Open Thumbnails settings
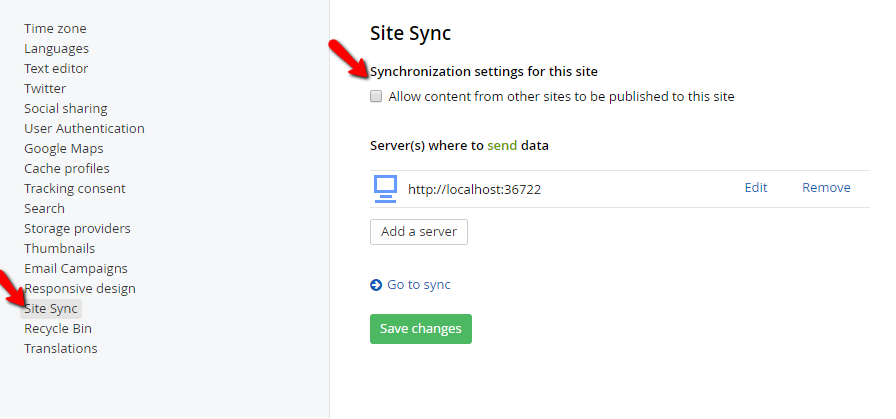 click(x=59, y=249)
